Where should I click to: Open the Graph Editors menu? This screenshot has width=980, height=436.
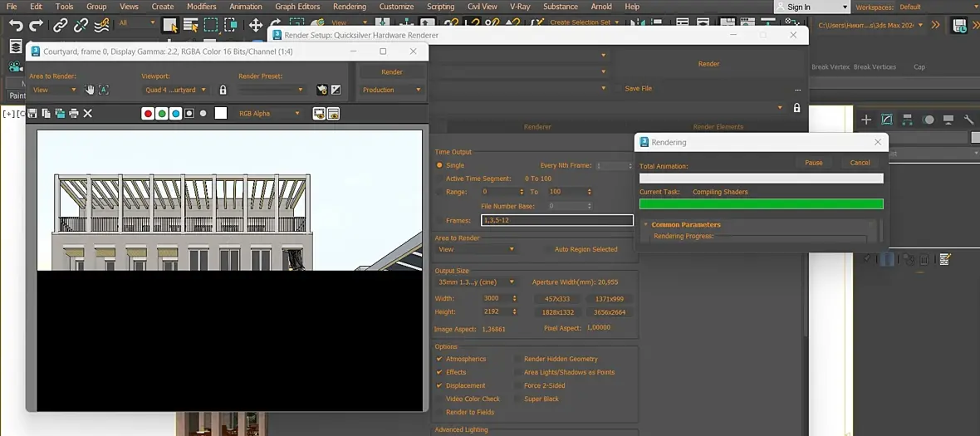(x=297, y=7)
